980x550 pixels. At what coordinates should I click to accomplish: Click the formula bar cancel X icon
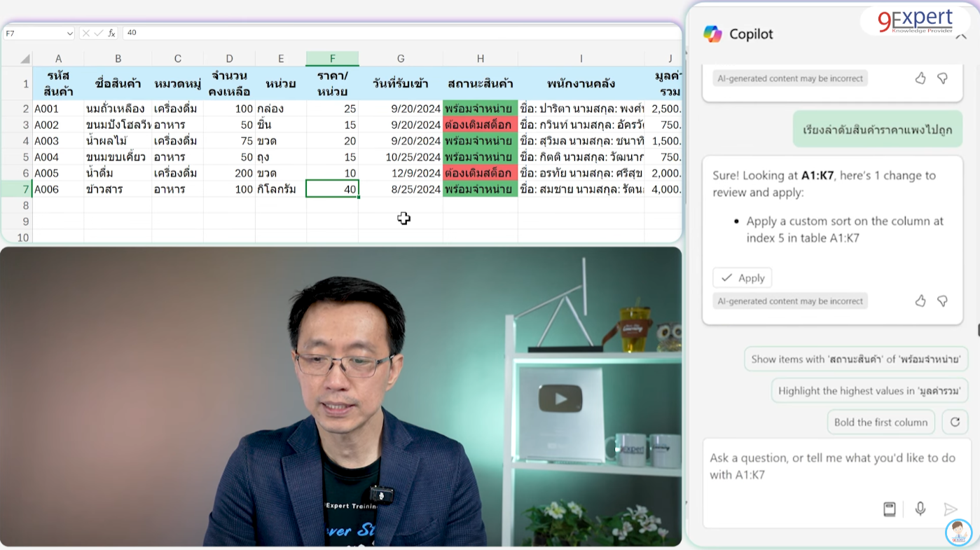click(85, 33)
